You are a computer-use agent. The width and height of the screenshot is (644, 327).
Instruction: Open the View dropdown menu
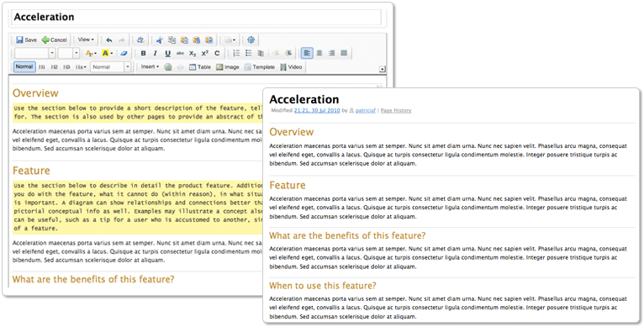pyautogui.click(x=86, y=40)
